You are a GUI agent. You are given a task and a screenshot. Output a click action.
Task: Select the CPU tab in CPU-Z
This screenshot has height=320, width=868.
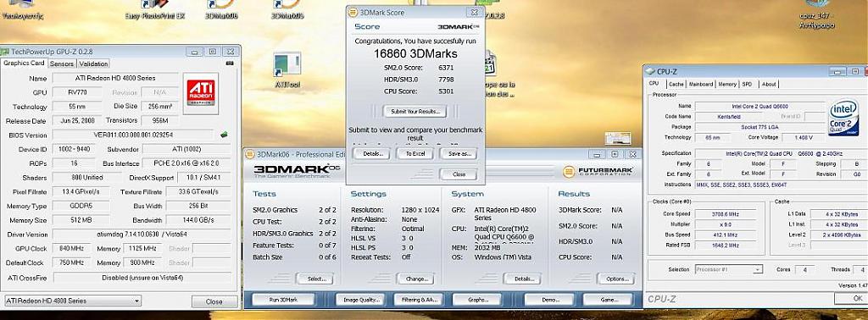(x=654, y=84)
